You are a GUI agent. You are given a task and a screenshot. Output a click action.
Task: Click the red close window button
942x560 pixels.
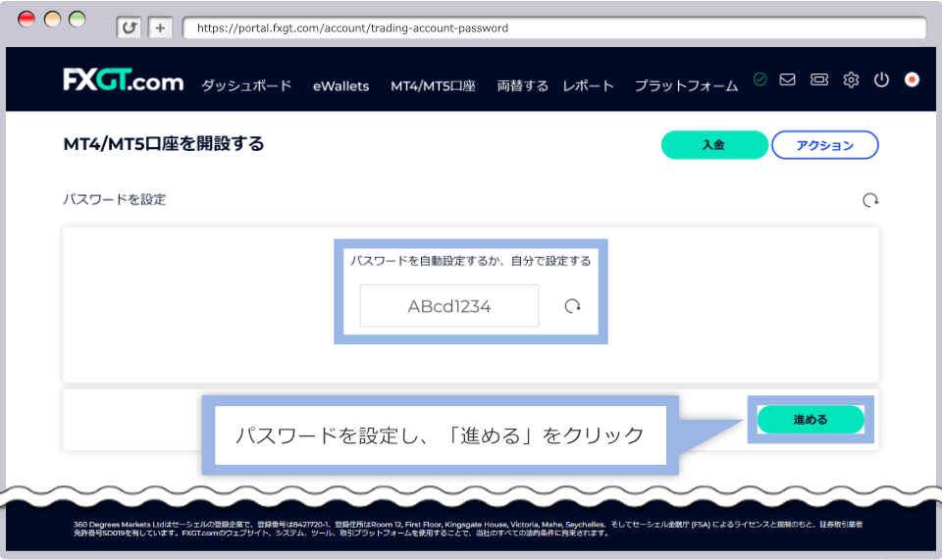pos(26,20)
